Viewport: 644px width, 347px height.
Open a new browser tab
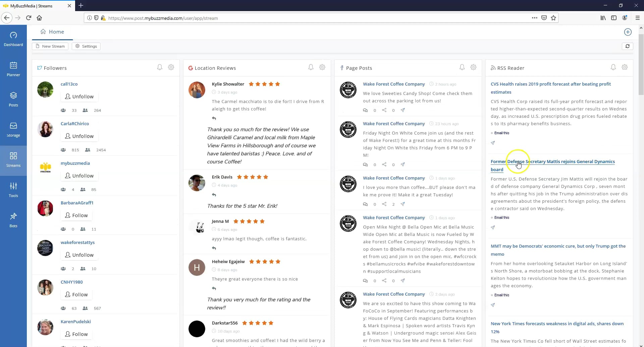[x=81, y=5]
